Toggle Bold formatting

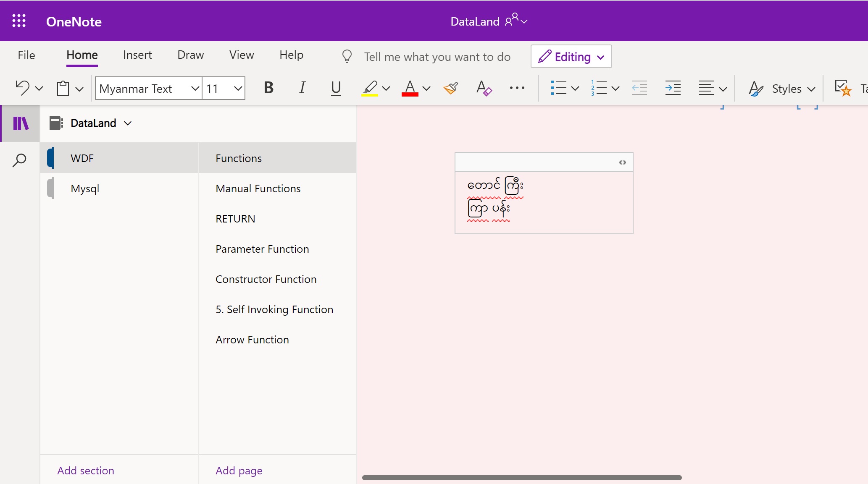268,88
